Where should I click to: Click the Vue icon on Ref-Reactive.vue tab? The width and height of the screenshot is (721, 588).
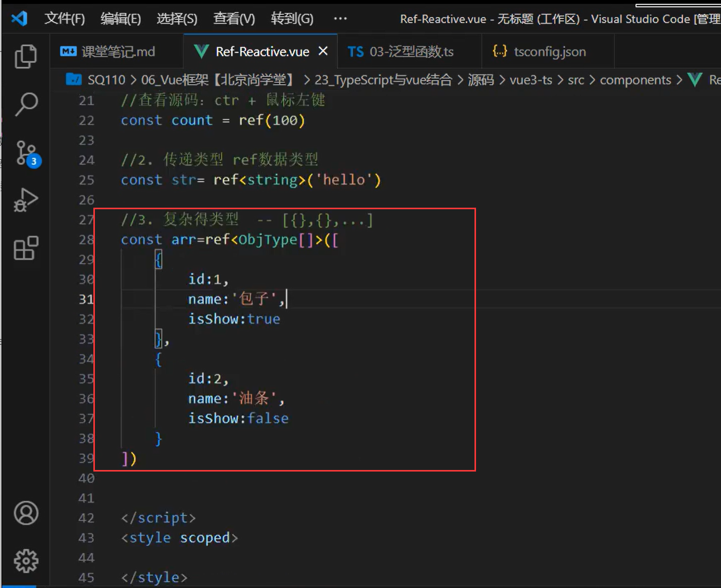(201, 52)
